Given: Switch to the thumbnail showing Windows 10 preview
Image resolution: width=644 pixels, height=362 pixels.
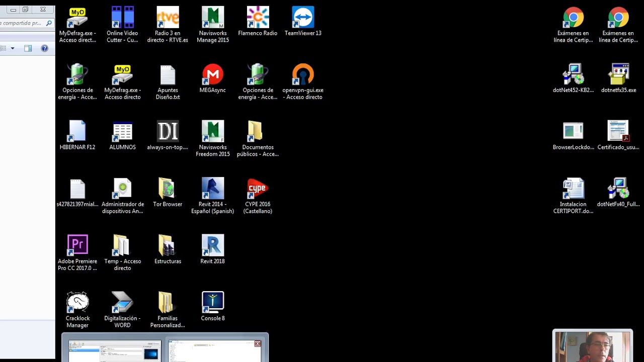Looking at the screenshot, I should click(115, 351).
